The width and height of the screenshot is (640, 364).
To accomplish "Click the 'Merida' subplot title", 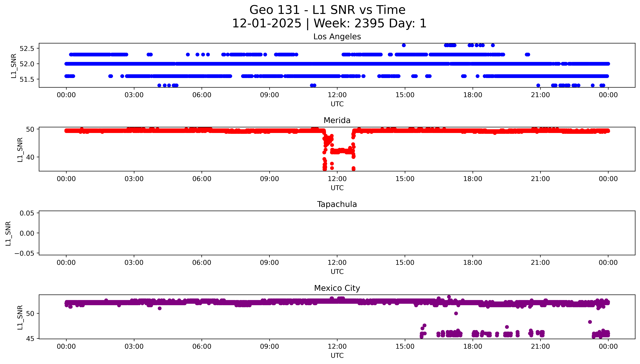I will (337, 120).
